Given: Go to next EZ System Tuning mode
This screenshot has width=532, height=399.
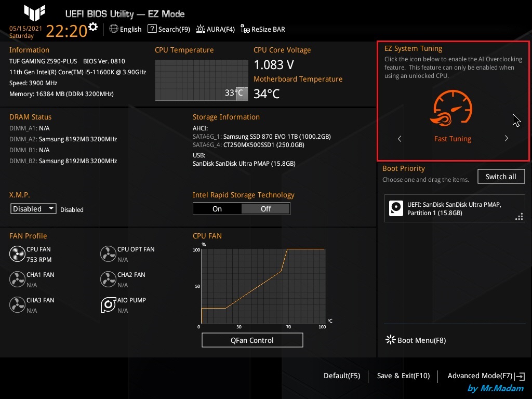Looking at the screenshot, I should pyautogui.click(x=506, y=138).
